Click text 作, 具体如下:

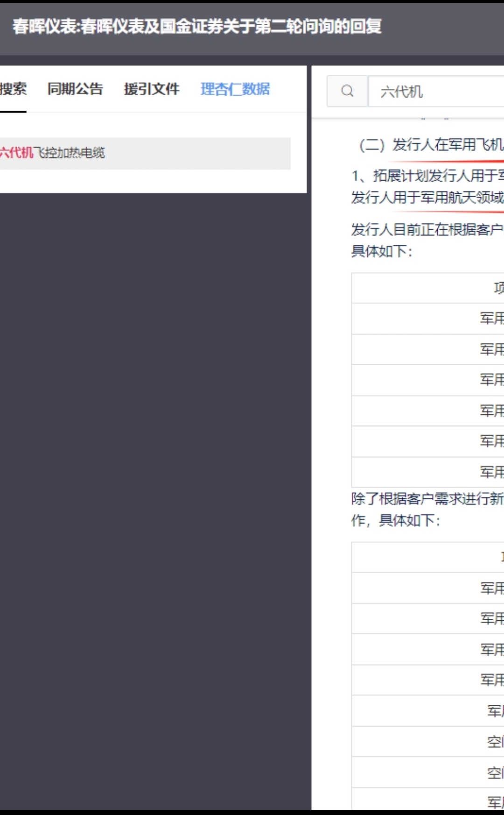click(x=396, y=520)
